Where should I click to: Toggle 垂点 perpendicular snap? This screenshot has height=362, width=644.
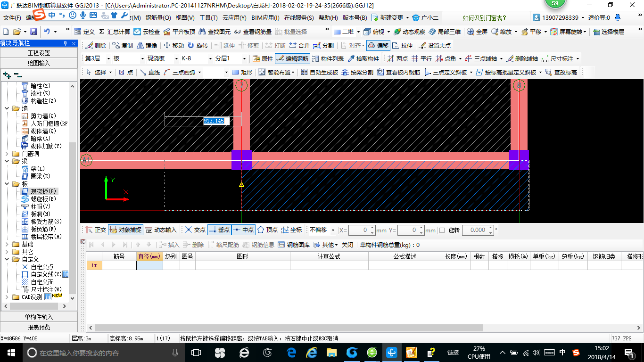(219, 230)
